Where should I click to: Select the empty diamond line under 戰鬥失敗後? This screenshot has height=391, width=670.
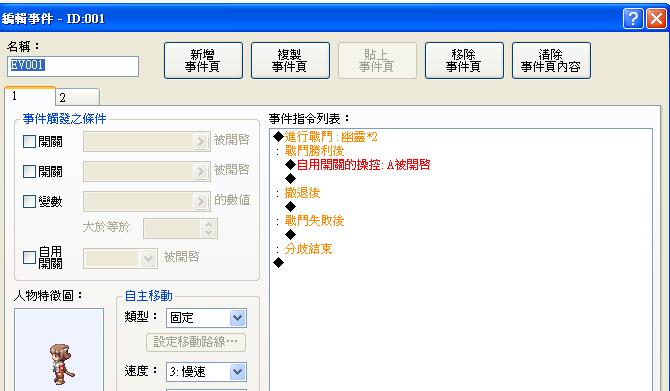click(291, 235)
